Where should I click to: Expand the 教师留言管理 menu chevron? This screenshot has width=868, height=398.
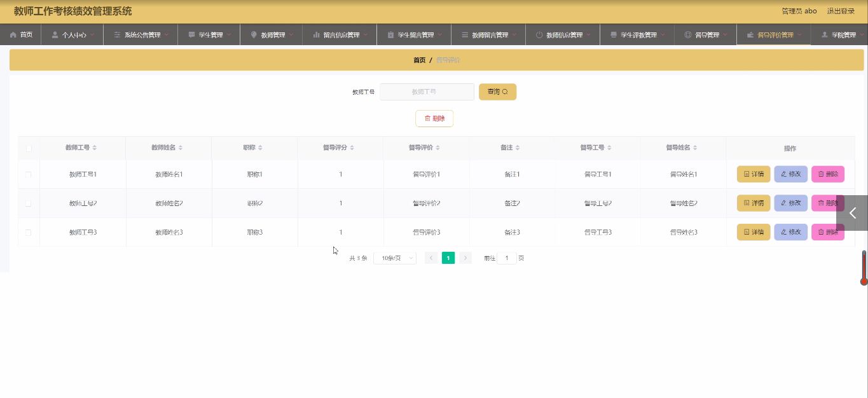[x=514, y=34]
